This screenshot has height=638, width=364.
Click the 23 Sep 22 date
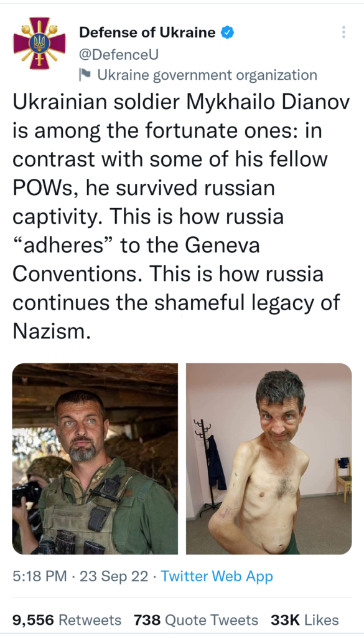114,576
